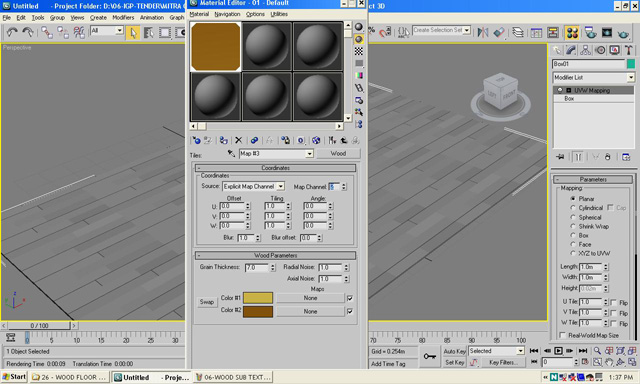Open Utilities menu in Material Editor

(279, 14)
